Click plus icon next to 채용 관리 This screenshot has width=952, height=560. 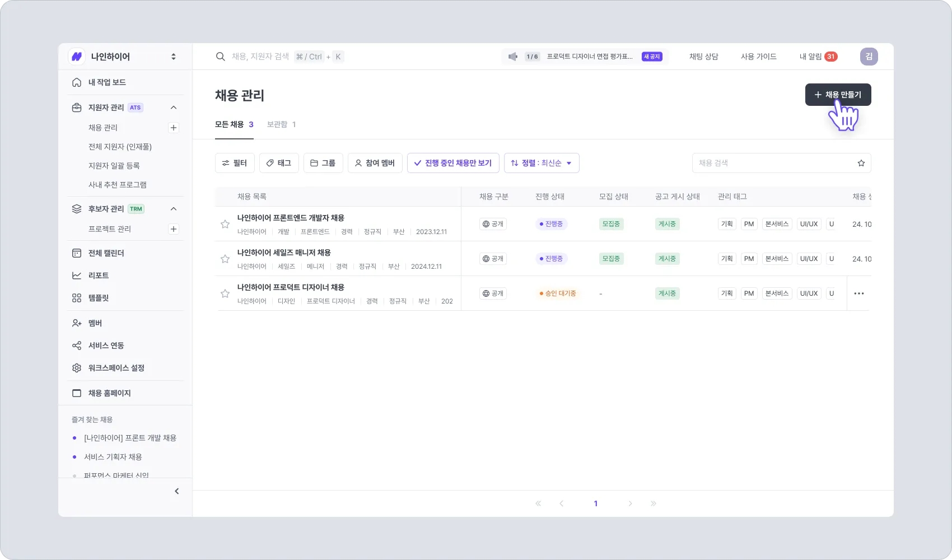pos(174,128)
